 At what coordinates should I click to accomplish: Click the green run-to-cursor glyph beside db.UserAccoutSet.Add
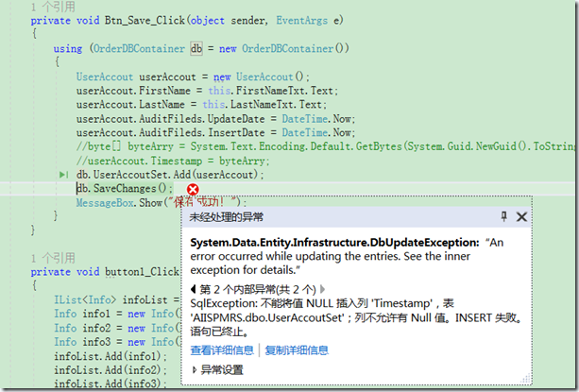(x=63, y=175)
